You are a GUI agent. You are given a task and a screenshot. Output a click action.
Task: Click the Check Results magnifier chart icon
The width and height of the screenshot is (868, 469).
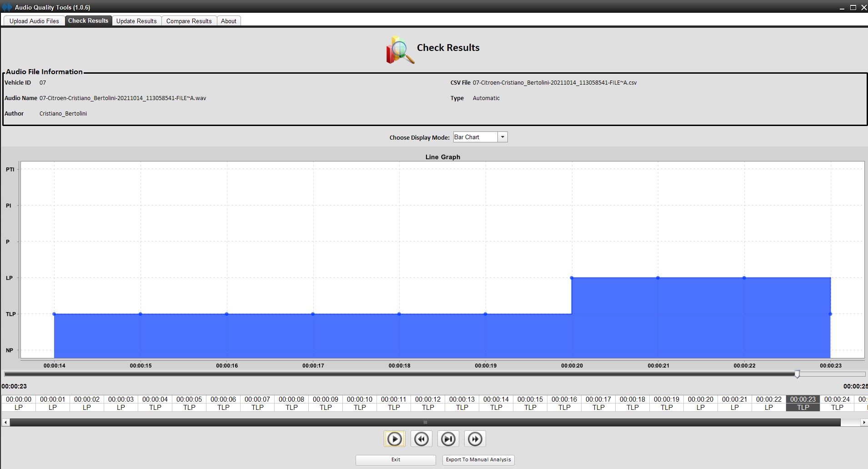point(400,50)
